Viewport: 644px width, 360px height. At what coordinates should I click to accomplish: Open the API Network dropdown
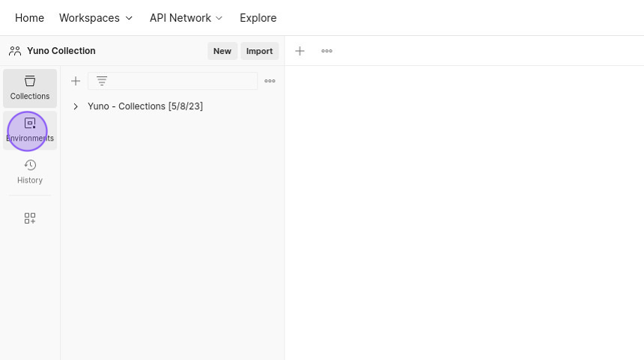pos(186,18)
